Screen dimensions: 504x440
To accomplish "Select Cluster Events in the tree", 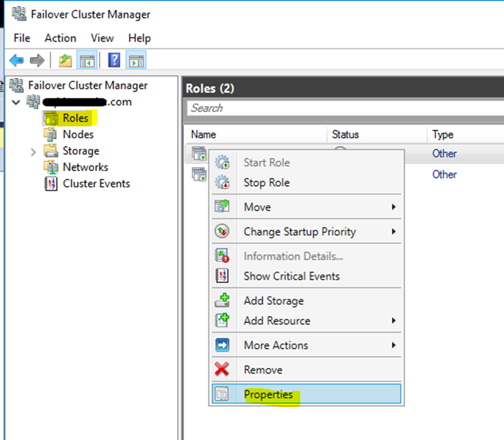I will pyautogui.click(x=97, y=183).
